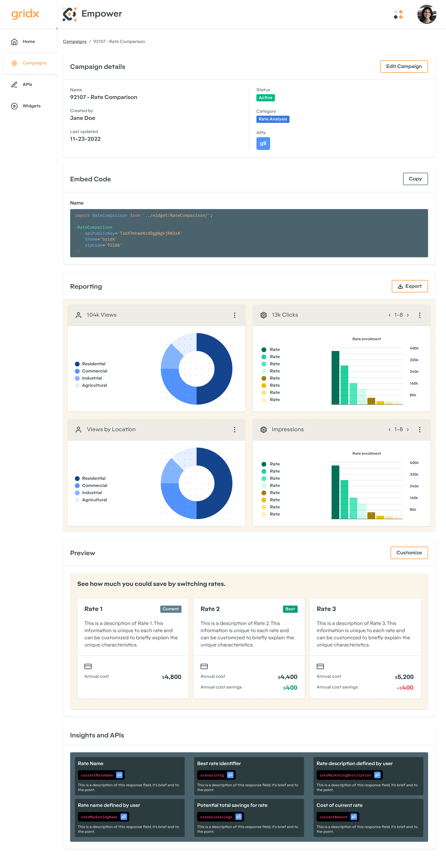Click the card icon in Rate 3
The image size is (446, 868).
(320, 666)
